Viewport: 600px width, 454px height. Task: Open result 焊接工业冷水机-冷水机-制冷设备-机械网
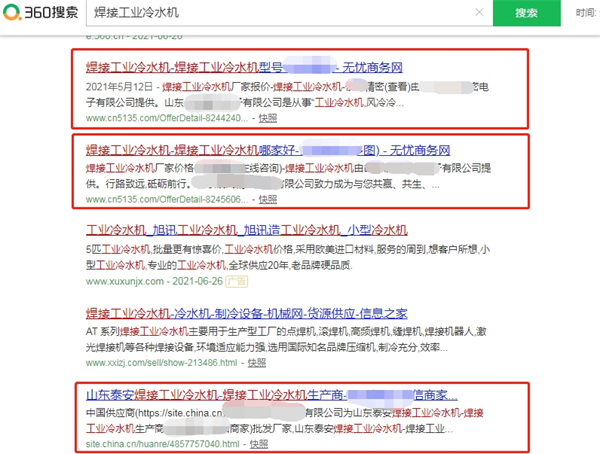(x=246, y=314)
